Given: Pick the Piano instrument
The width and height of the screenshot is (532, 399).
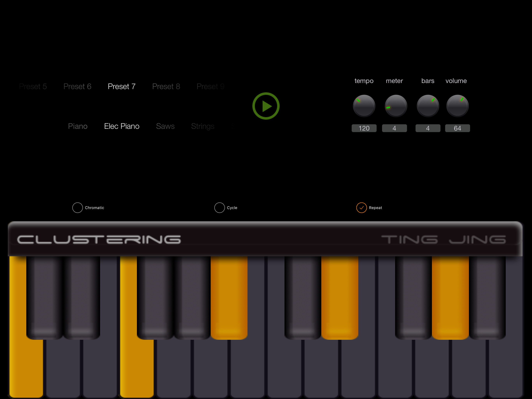Looking at the screenshot, I should [78, 126].
